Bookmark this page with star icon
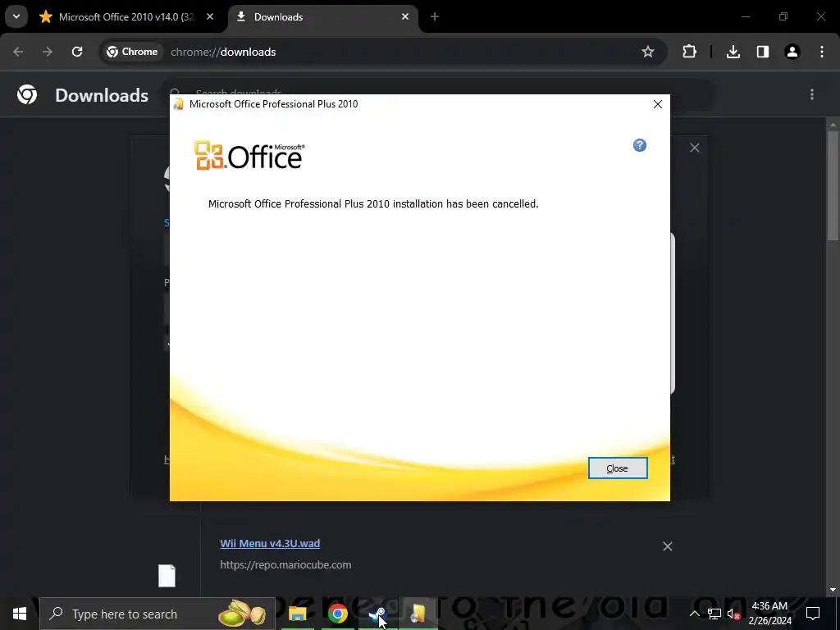This screenshot has height=630, width=840. [648, 52]
